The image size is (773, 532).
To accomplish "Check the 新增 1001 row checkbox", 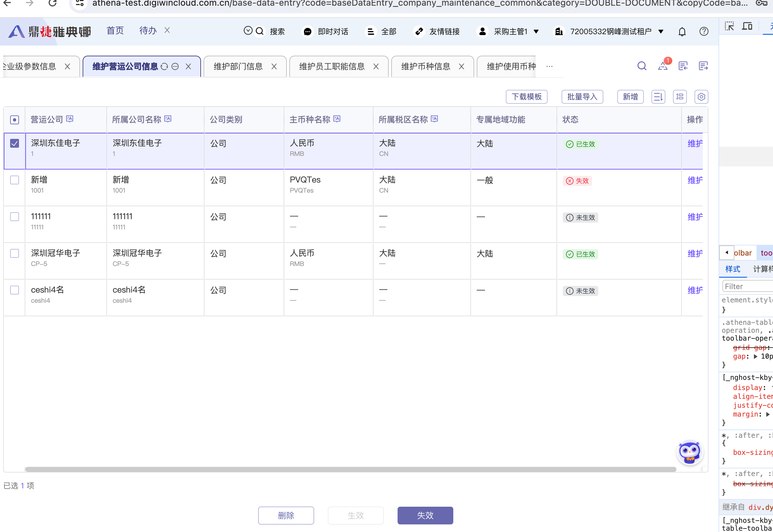I will pyautogui.click(x=15, y=180).
